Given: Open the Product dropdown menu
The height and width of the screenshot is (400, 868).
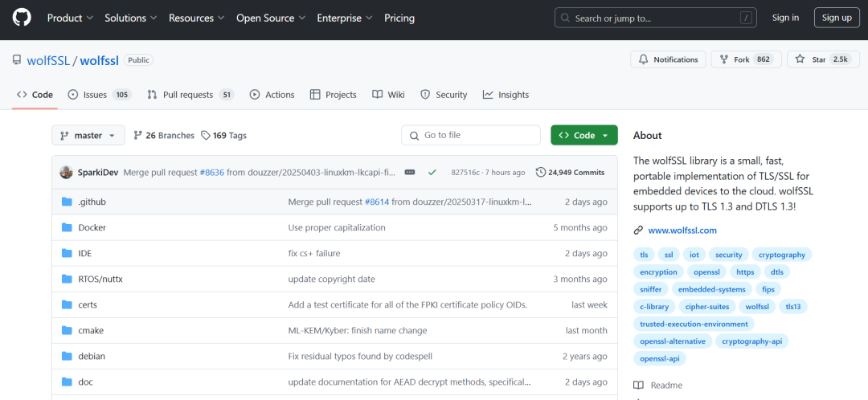Looking at the screenshot, I should coord(70,18).
